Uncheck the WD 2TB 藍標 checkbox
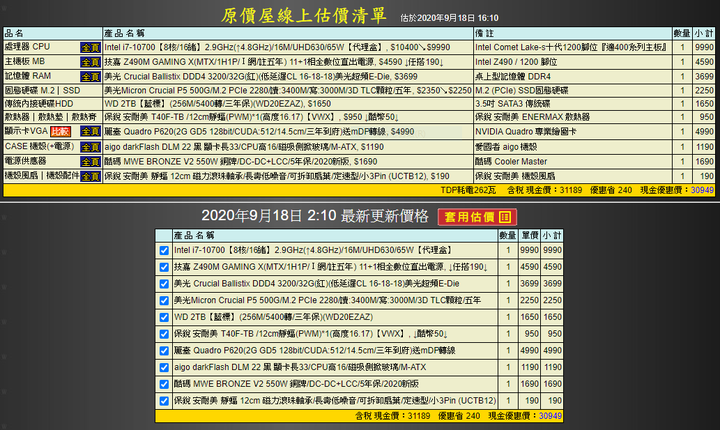Image resolution: width=720 pixels, height=430 pixels. click(164, 317)
